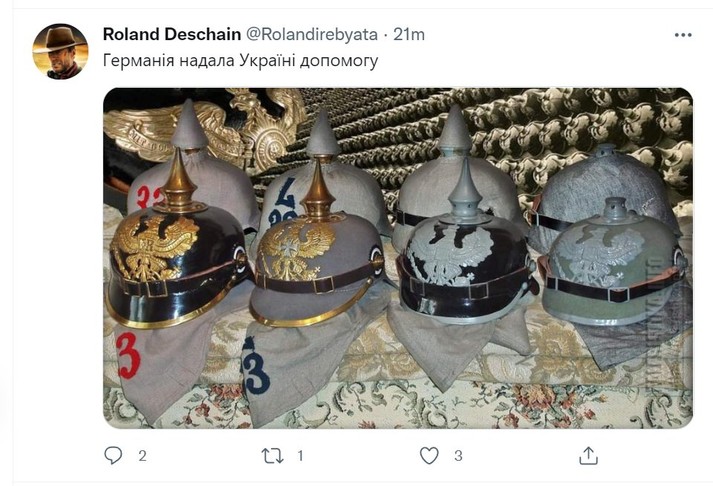Click the reply count number 2
Screen dimensions: 713x486
(x=142, y=456)
